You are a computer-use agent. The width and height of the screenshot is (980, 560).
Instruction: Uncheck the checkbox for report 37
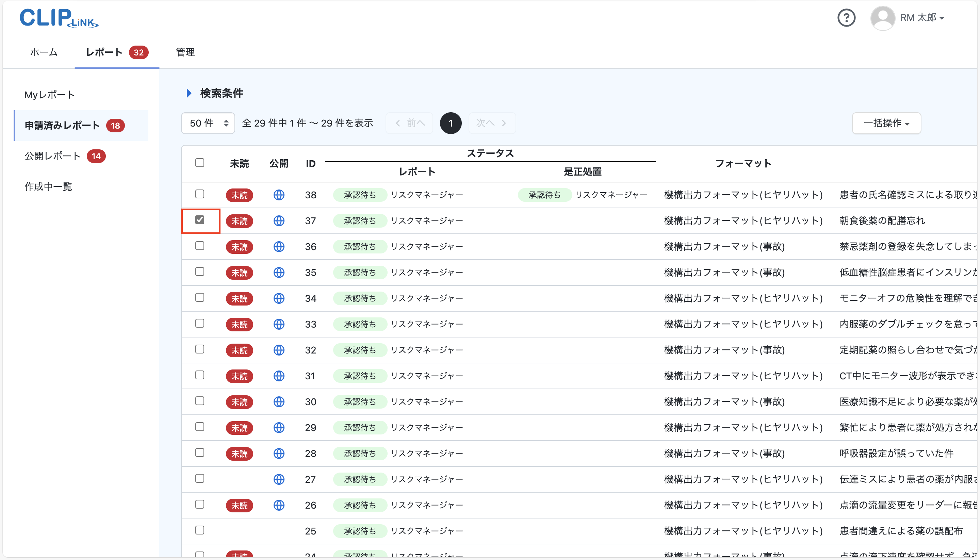click(x=200, y=220)
